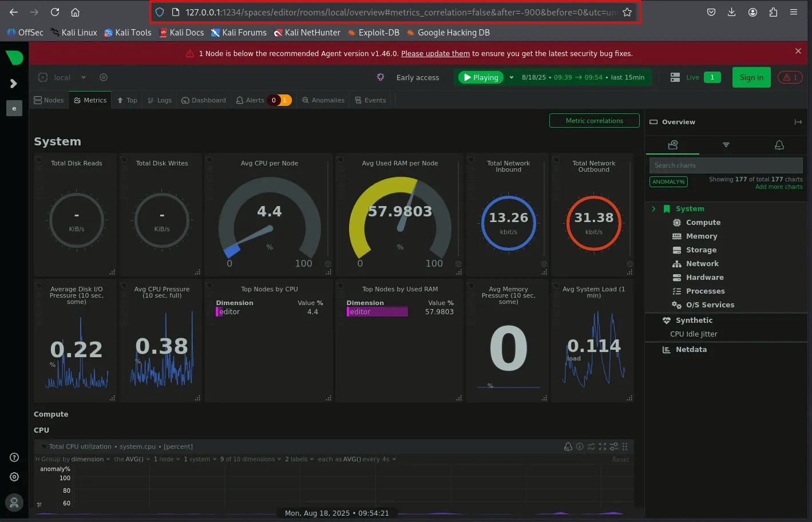Reload the page in browser toolbar
812x522 pixels.
click(x=55, y=12)
